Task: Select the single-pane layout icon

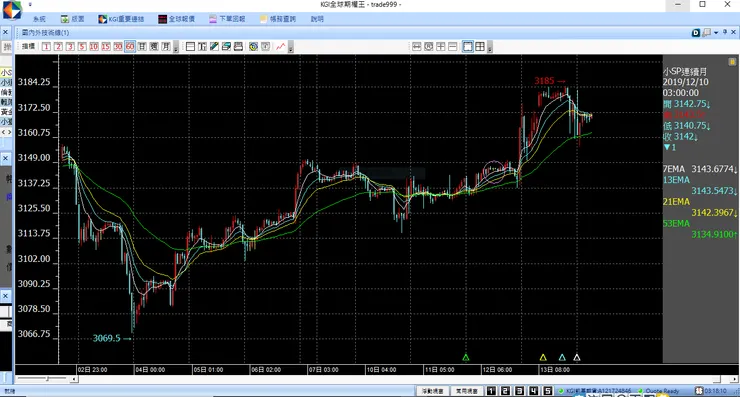Action: 468,46
